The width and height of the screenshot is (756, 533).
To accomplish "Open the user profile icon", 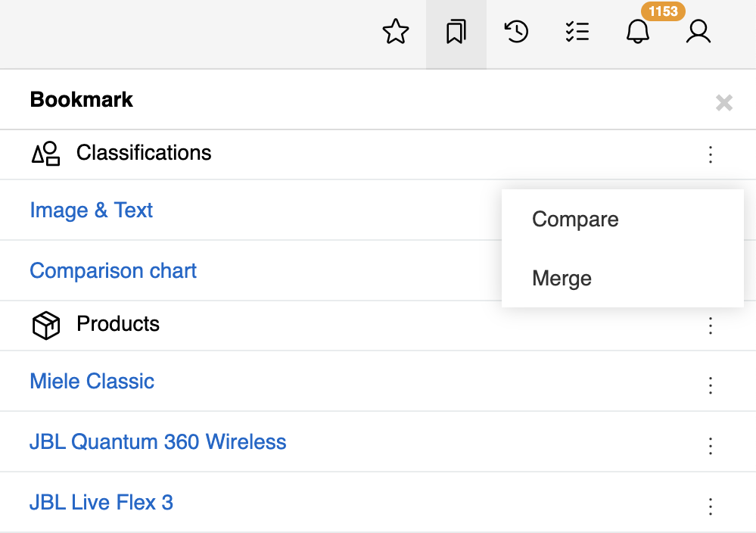I will coord(698,33).
